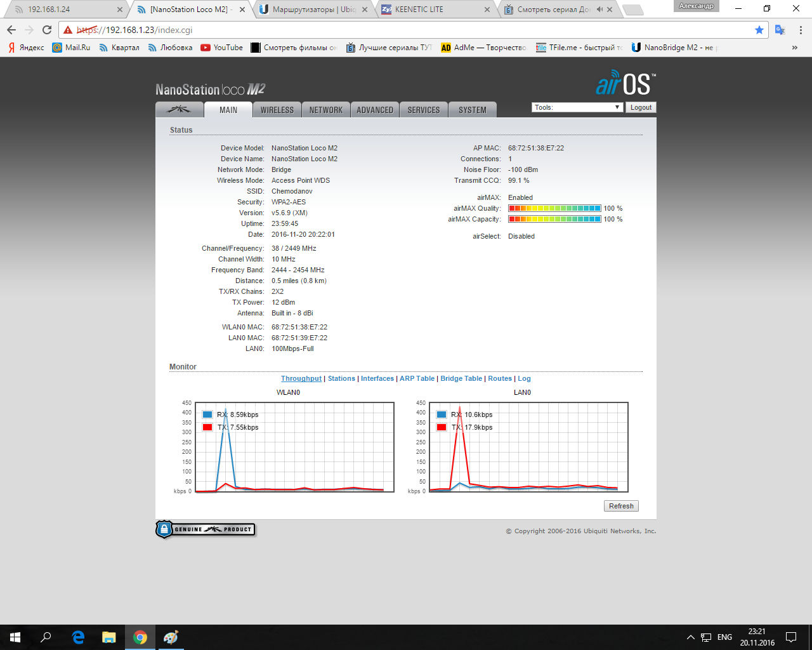Click the Chrome taskbar icon

coord(140,637)
